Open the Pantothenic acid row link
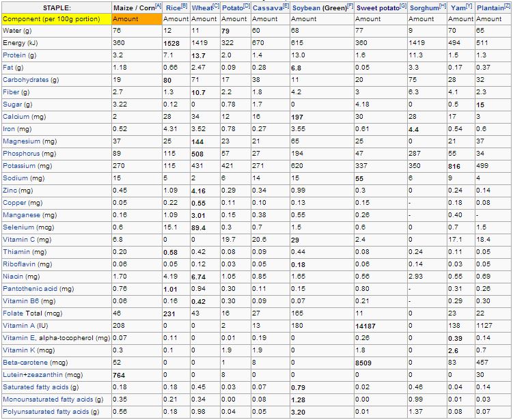Screen dimensions: 513x420 click(x=30, y=289)
